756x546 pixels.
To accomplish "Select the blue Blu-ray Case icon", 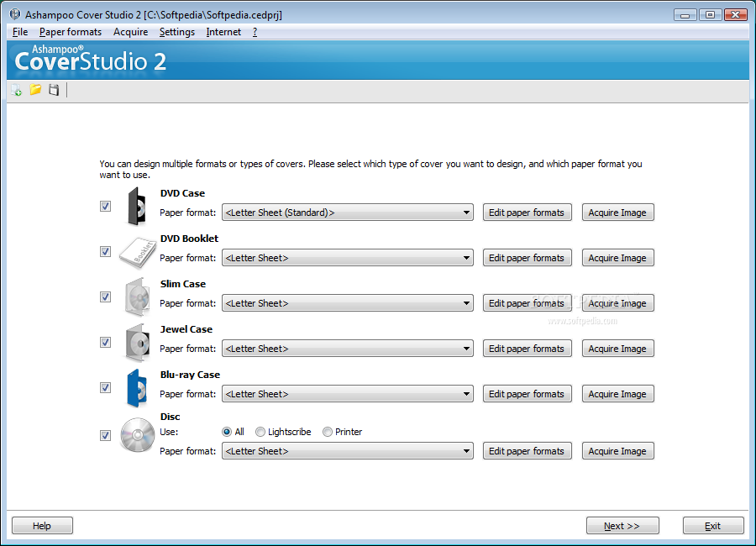I will click(x=137, y=387).
